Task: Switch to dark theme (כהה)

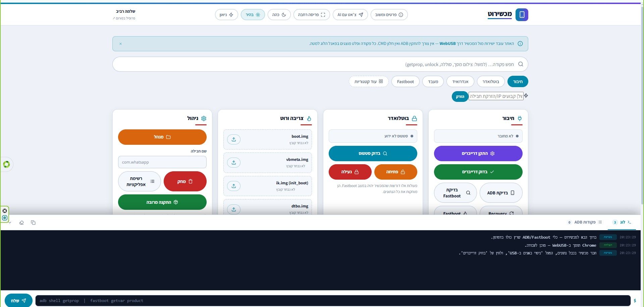Action: pyautogui.click(x=279, y=15)
